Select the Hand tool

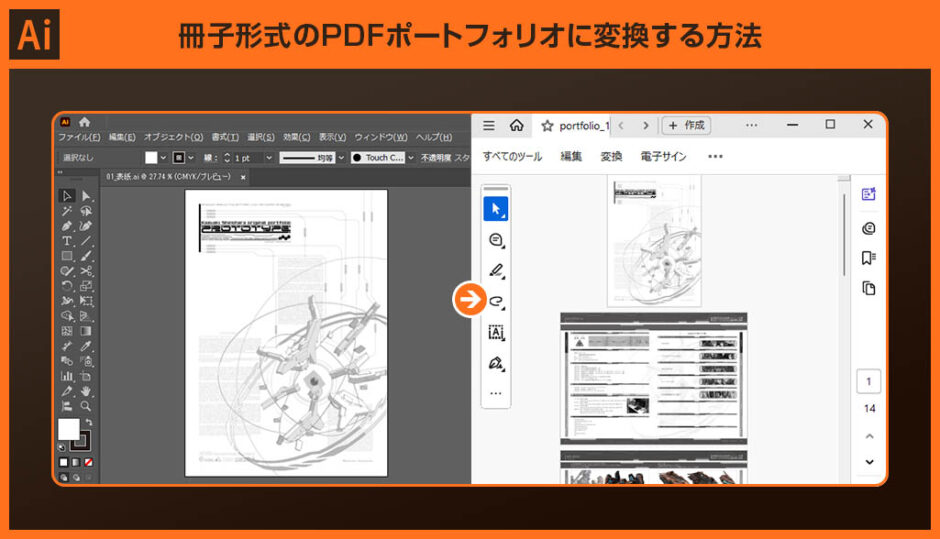(x=86, y=392)
